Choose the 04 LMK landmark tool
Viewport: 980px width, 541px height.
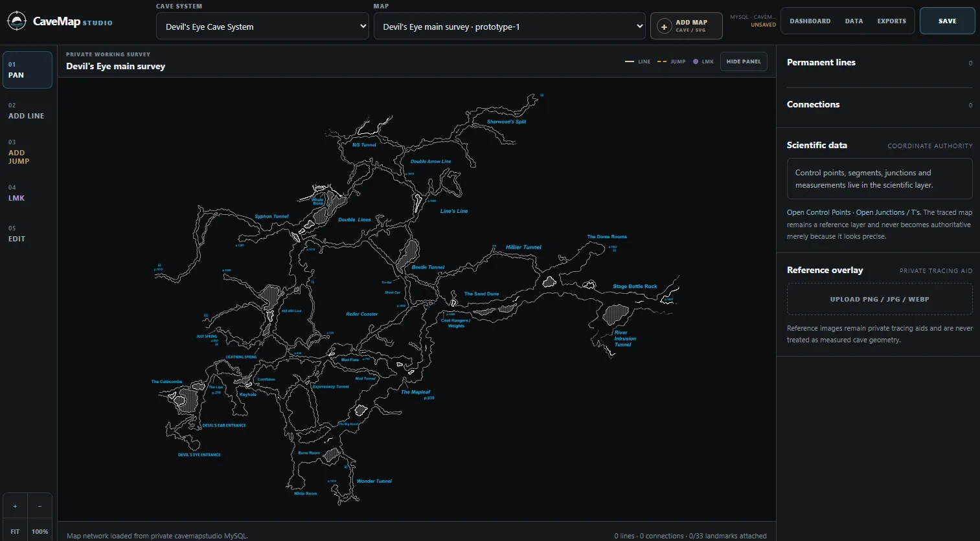(x=27, y=193)
